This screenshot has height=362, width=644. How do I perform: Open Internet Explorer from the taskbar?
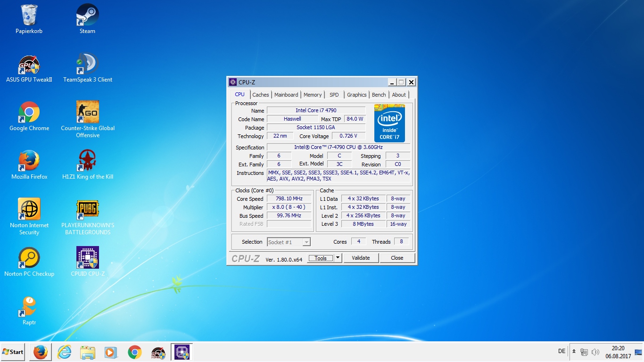click(64, 352)
